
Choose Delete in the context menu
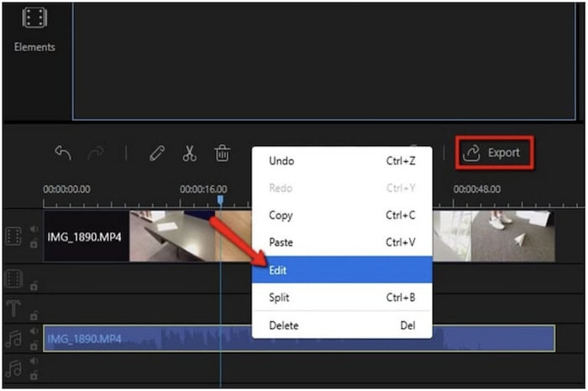pyautogui.click(x=342, y=325)
